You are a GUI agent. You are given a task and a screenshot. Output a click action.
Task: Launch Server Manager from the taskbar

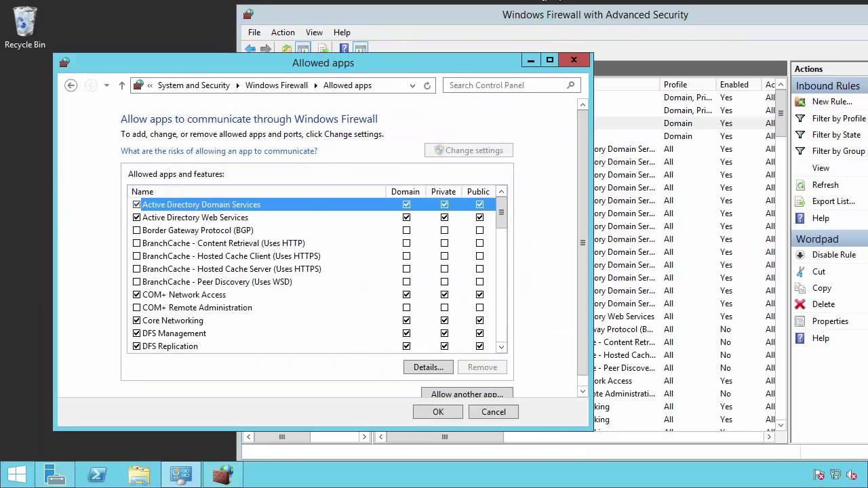54,474
